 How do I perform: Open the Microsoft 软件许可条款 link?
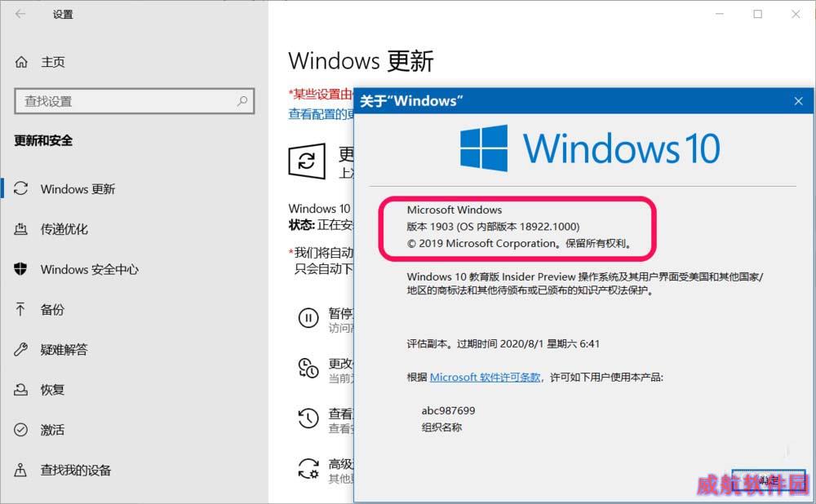(x=485, y=377)
